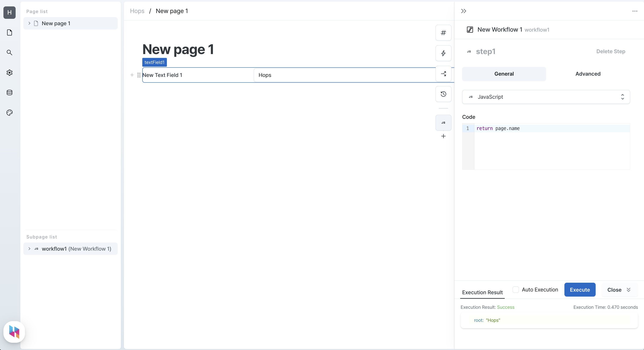Click the Hops app logo icon bottom-left
This screenshot has width=644, height=350.
point(14,332)
